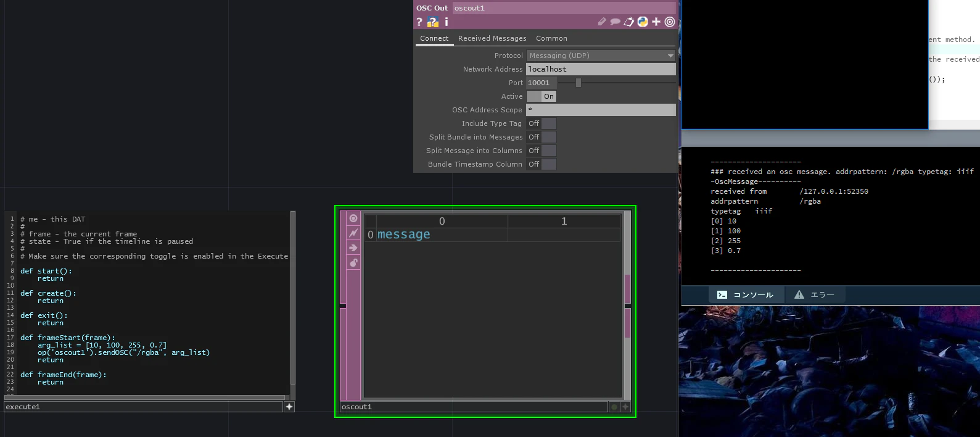Switch to the Received Messages tab
980x437 pixels.
[x=492, y=38]
